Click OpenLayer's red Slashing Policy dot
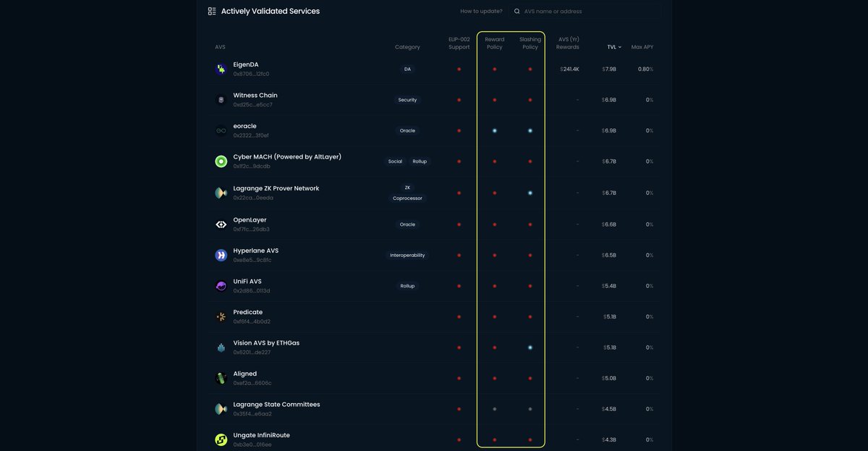The height and width of the screenshot is (451, 868). point(530,224)
